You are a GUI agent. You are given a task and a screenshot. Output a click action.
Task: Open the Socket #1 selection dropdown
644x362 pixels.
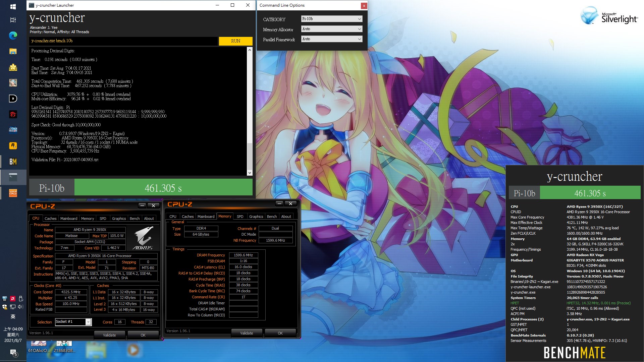pyautogui.click(x=73, y=322)
